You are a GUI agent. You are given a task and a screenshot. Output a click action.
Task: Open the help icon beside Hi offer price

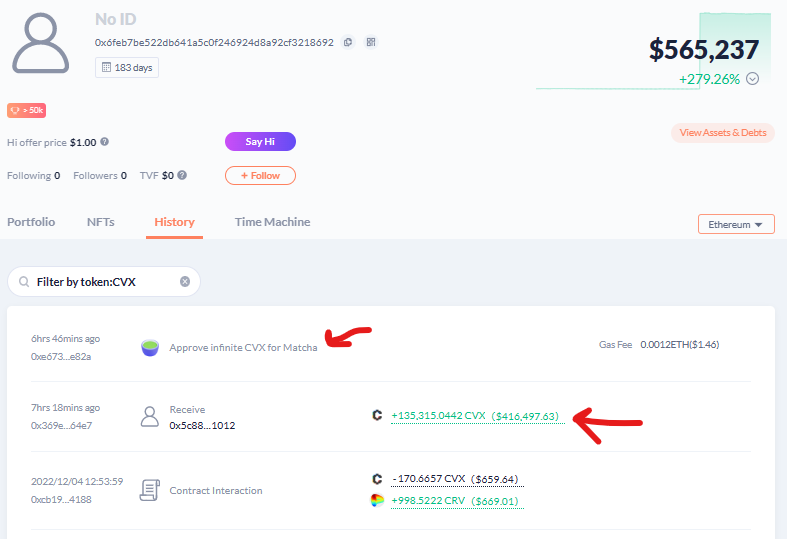[104, 142]
